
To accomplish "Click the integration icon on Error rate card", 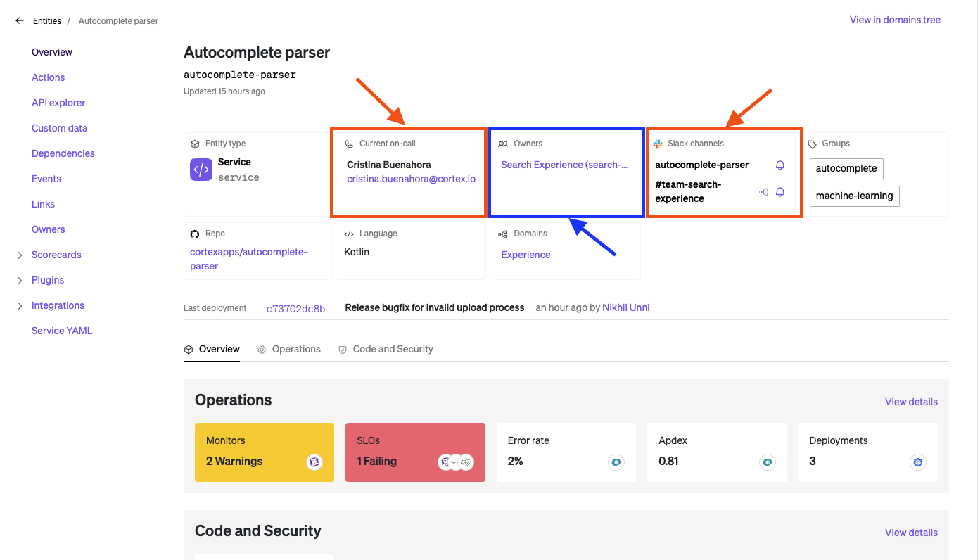I will 616,462.
